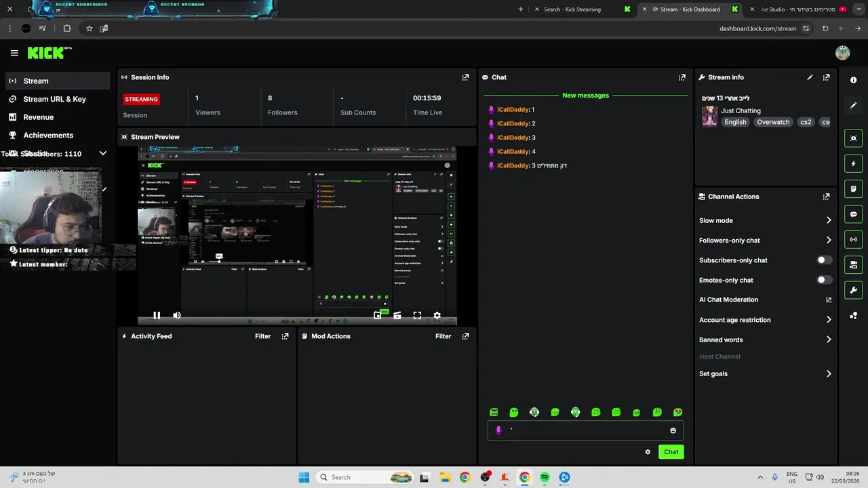
Task: Pop out the Activity Feed panel
Action: pos(285,336)
